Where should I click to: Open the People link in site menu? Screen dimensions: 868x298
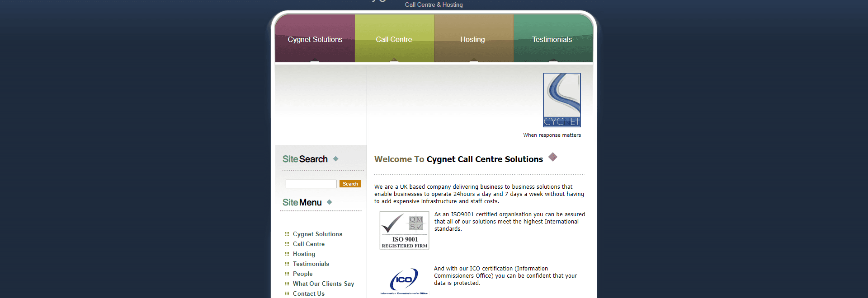click(x=303, y=274)
